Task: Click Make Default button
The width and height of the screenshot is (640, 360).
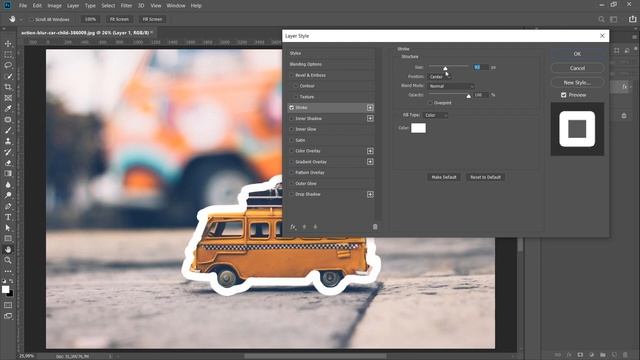Action: [x=444, y=177]
